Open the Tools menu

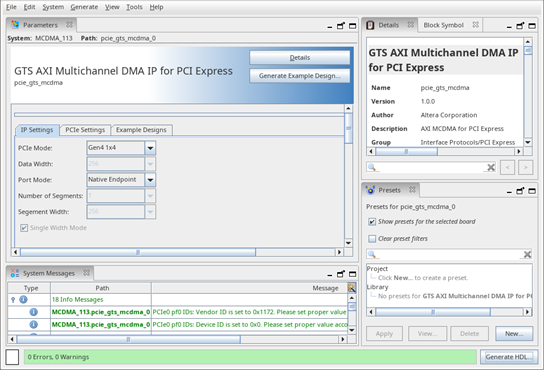(134, 7)
